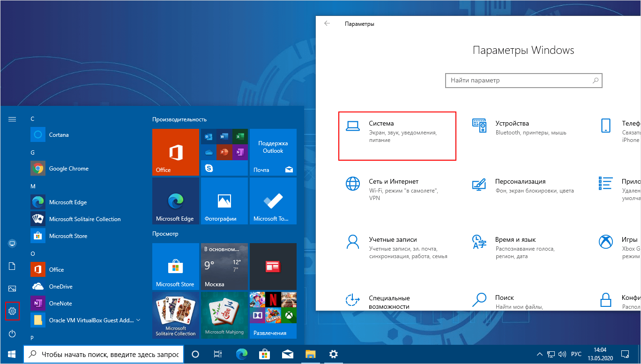Open Settings gear in Start menu sidebar

[12, 311]
